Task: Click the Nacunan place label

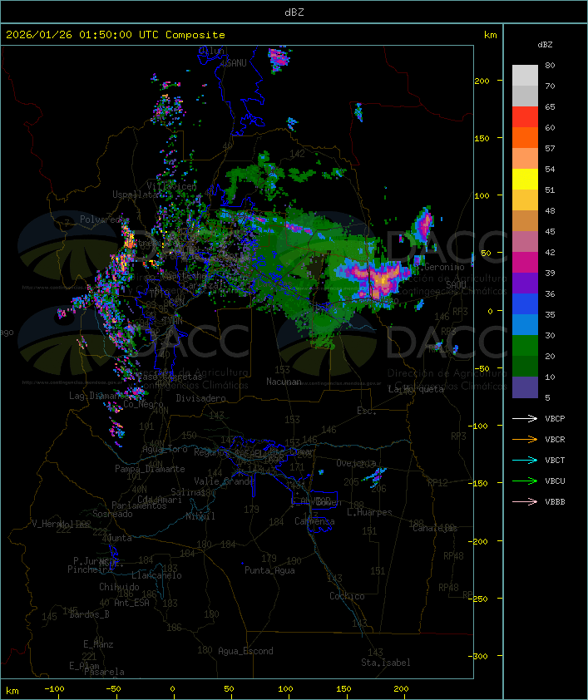Action: pos(284,382)
